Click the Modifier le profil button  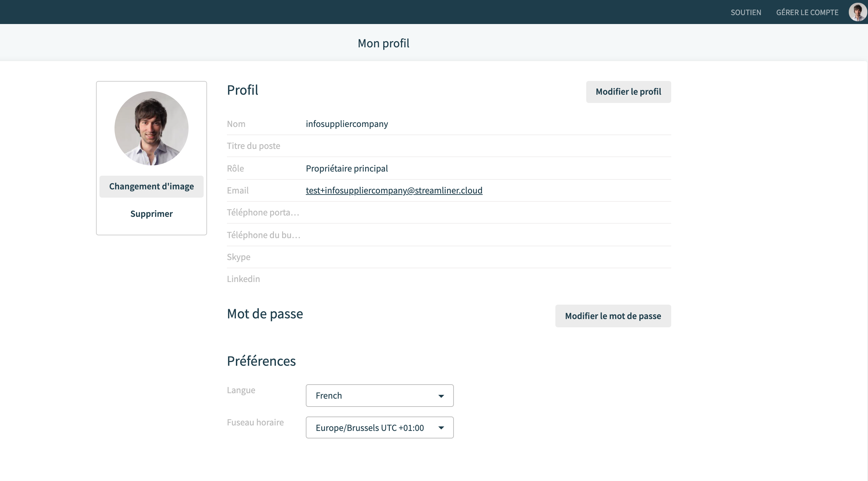(x=628, y=92)
